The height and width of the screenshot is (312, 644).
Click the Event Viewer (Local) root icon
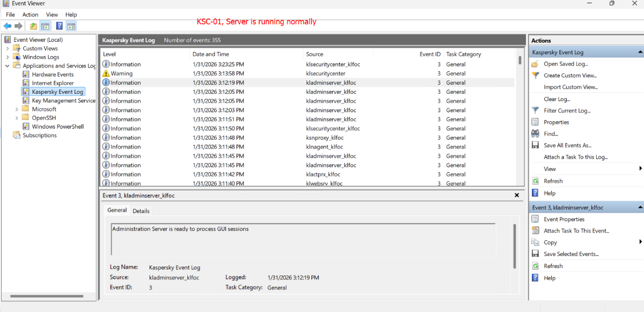click(8, 40)
